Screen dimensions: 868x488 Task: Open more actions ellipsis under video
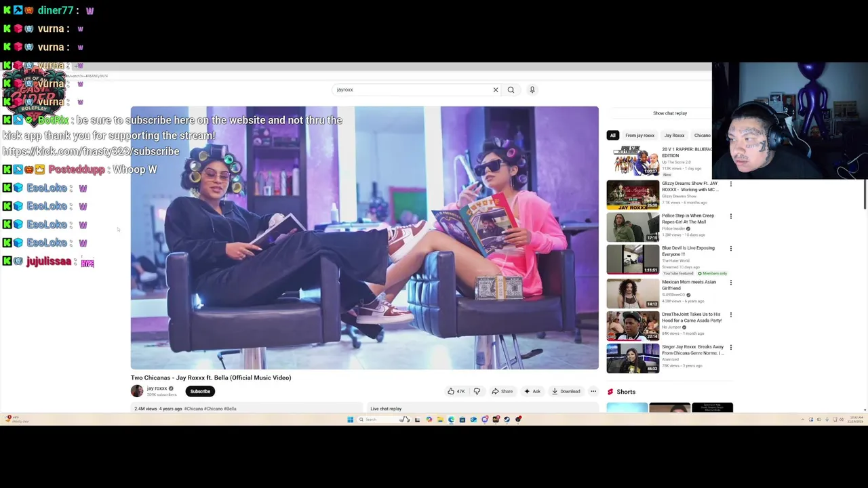pyautogui.click(x=593, y=391)
